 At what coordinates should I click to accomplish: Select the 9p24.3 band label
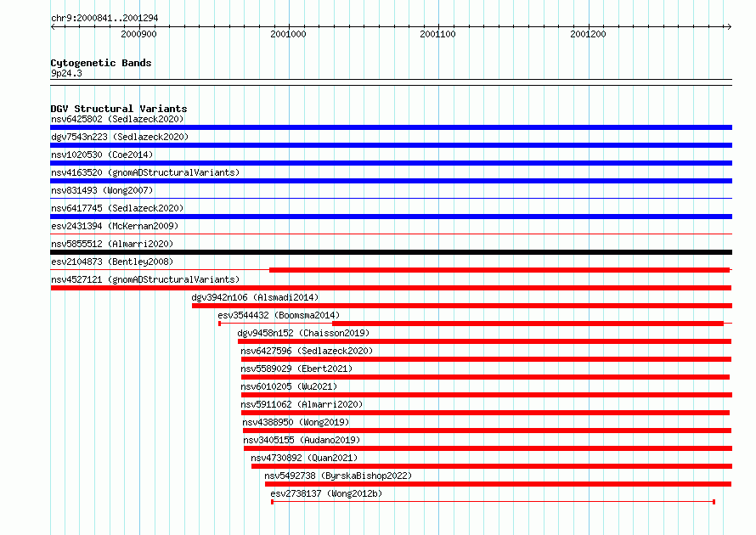pyautogui.click(x=66, y=73)
